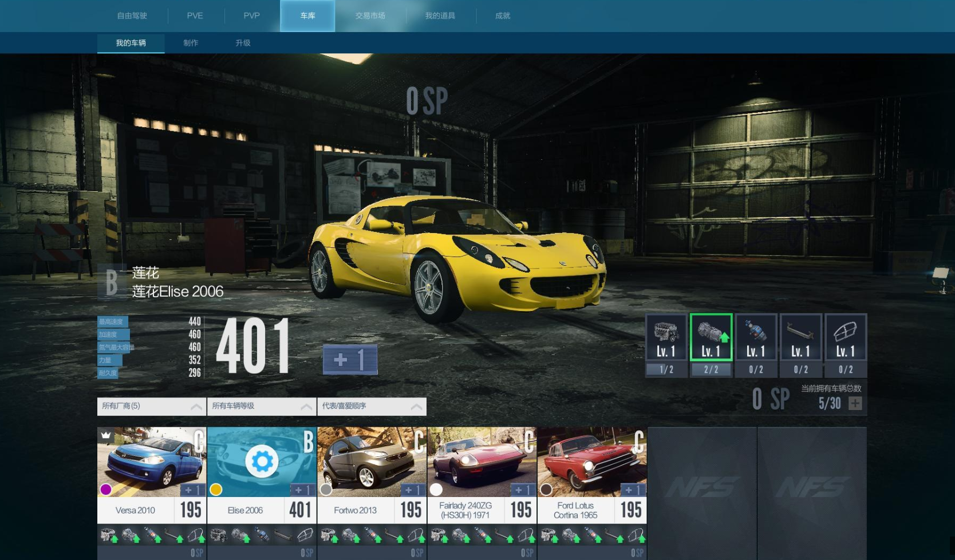Click the crown icon on the Versa 2010 card
Screen dimensions: 955x560
click(106, 435)
